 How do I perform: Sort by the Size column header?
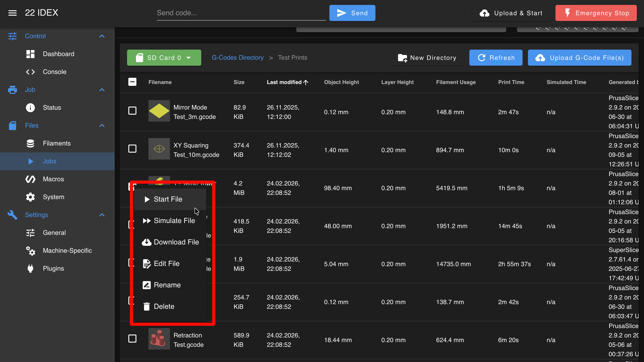(239, 82)
